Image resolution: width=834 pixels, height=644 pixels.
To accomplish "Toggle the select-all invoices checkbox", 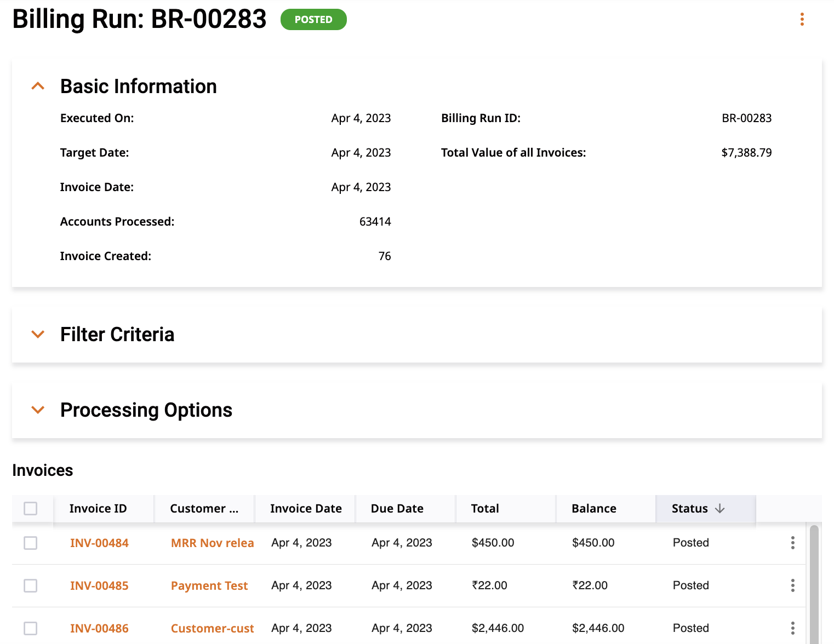I will (31, 509).
